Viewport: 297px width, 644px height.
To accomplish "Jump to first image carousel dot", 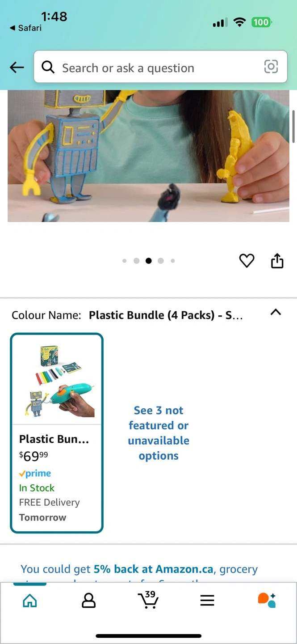I will coord(125,261).
